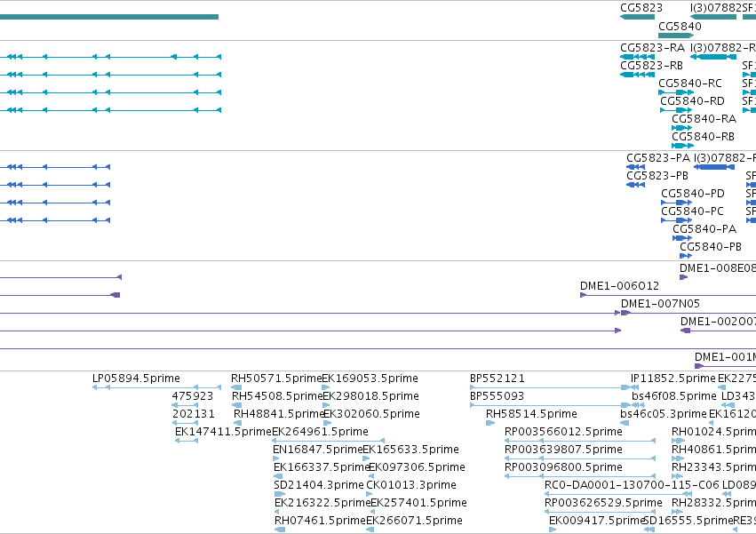Click protein CG5840-PC label

pyautogui.click(x=692, y=211)
